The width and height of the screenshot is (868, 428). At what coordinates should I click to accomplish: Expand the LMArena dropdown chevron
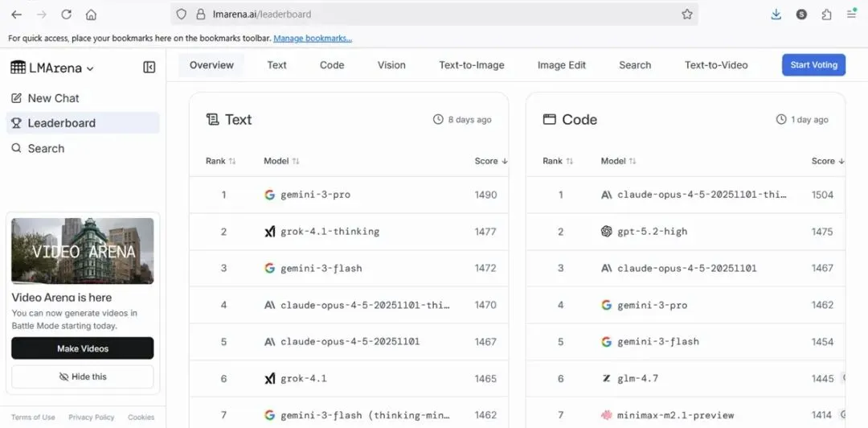coord(90,69)
